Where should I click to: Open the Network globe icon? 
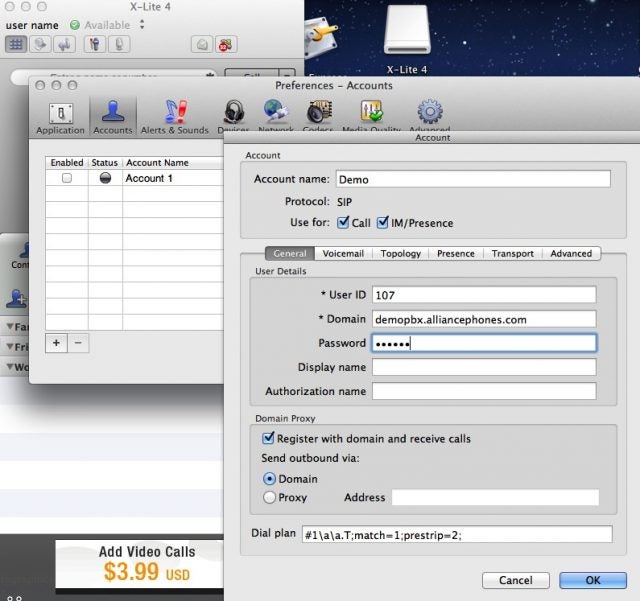tap(276, 111)
